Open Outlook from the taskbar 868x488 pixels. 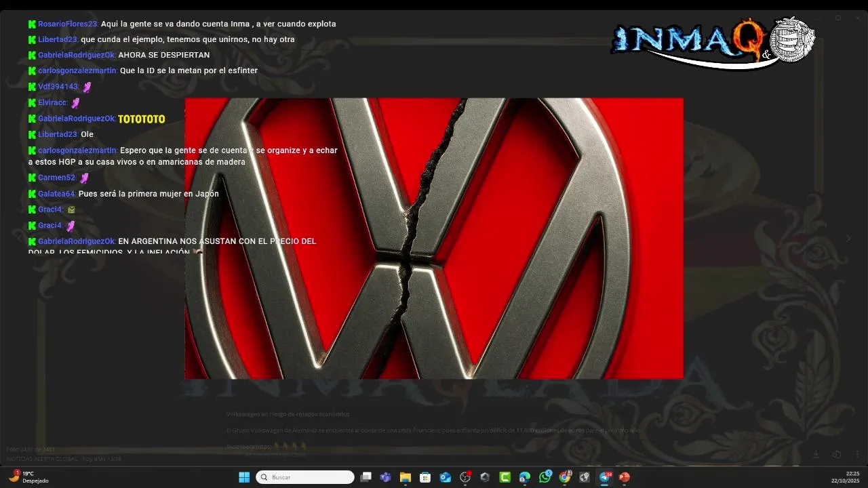[445, 477]
